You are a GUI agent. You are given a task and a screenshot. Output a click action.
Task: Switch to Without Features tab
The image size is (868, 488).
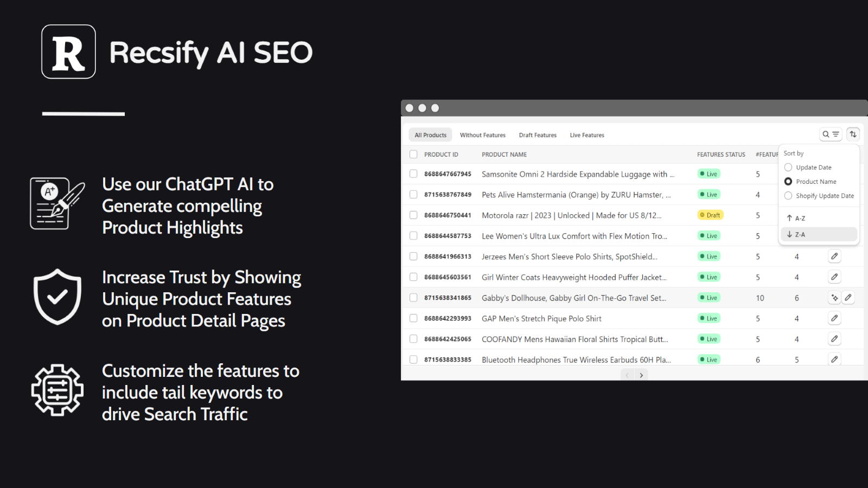(x=483, y=135)
